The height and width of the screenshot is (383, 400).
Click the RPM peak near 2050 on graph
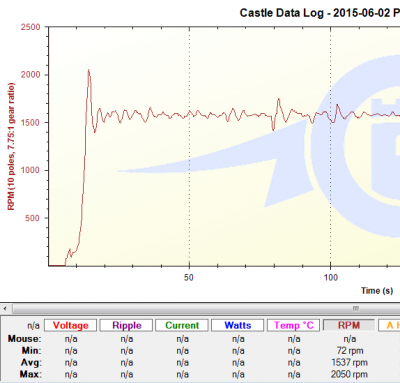[89, 70]
